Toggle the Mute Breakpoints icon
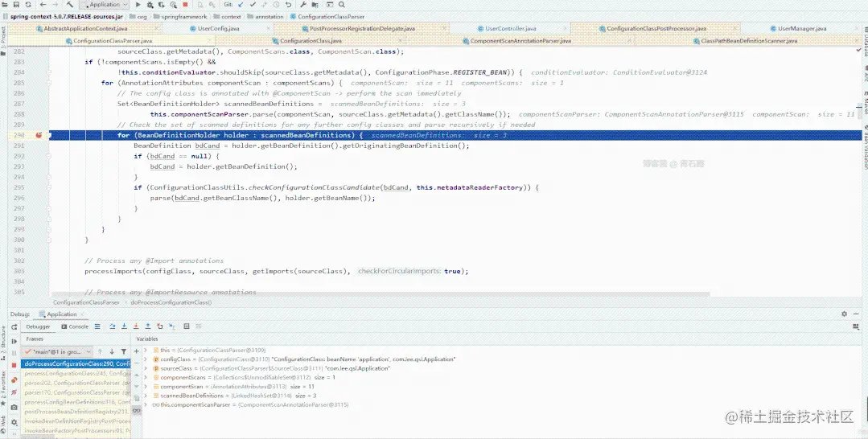 (14, 392)
